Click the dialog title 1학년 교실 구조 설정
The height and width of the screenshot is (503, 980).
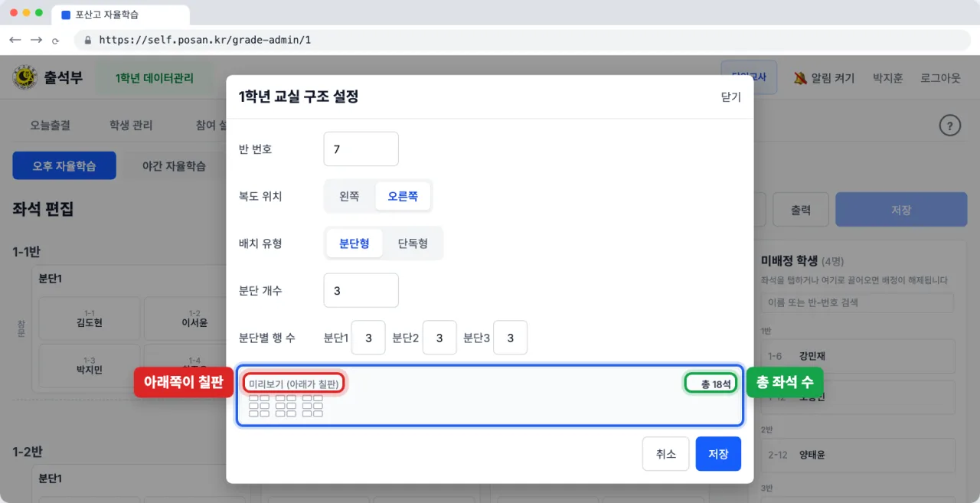click(299, 96)
